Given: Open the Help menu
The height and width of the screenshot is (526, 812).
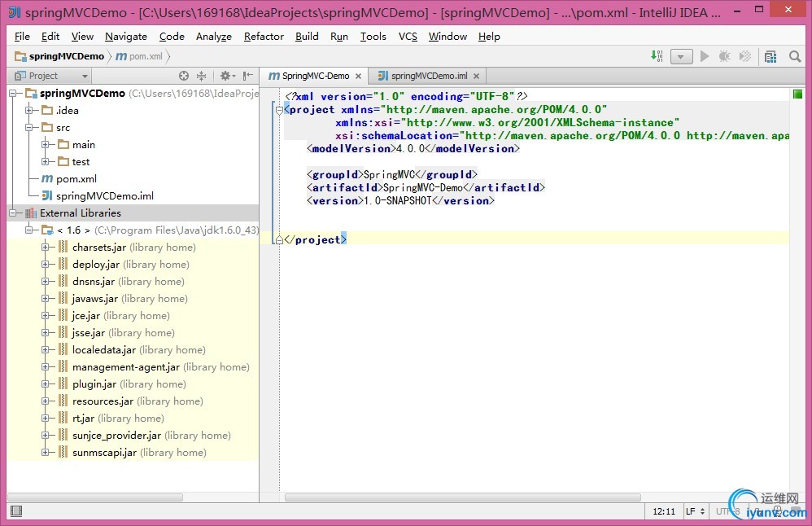Looking at the screenshot, I should (489, 37).
